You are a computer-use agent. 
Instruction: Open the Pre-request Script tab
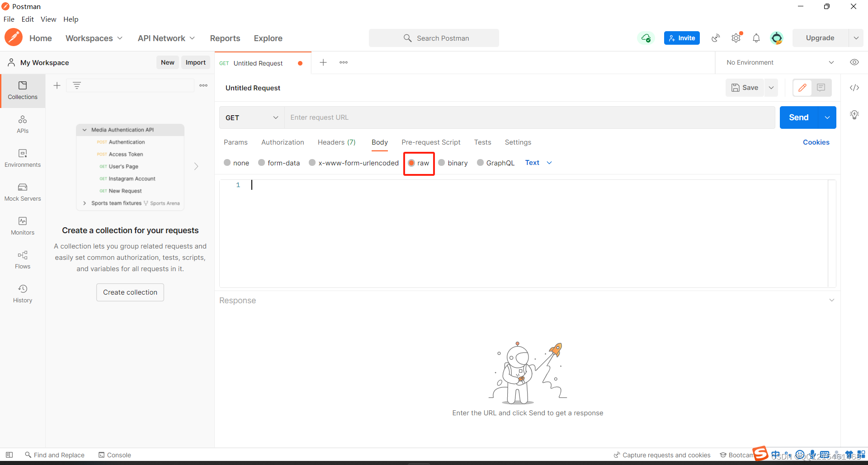tap(431, 142)
